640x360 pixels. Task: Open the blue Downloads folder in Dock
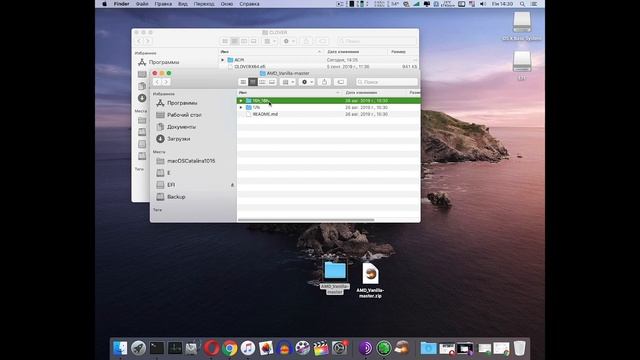[429, 348]
